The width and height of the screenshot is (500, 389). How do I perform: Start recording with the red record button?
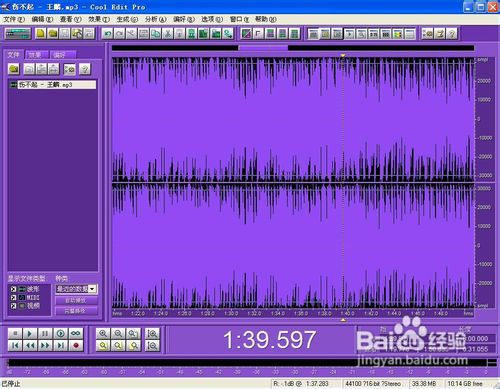76,346
